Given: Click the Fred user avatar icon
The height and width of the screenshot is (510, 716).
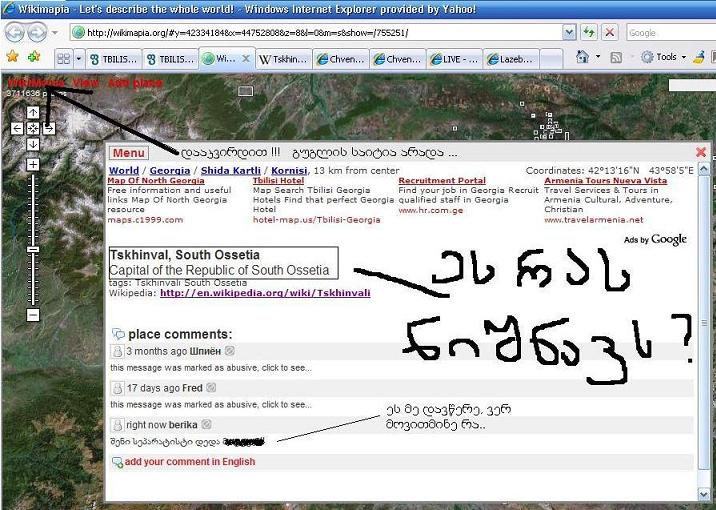Looking at the screenshot, I should pos(117,388).
